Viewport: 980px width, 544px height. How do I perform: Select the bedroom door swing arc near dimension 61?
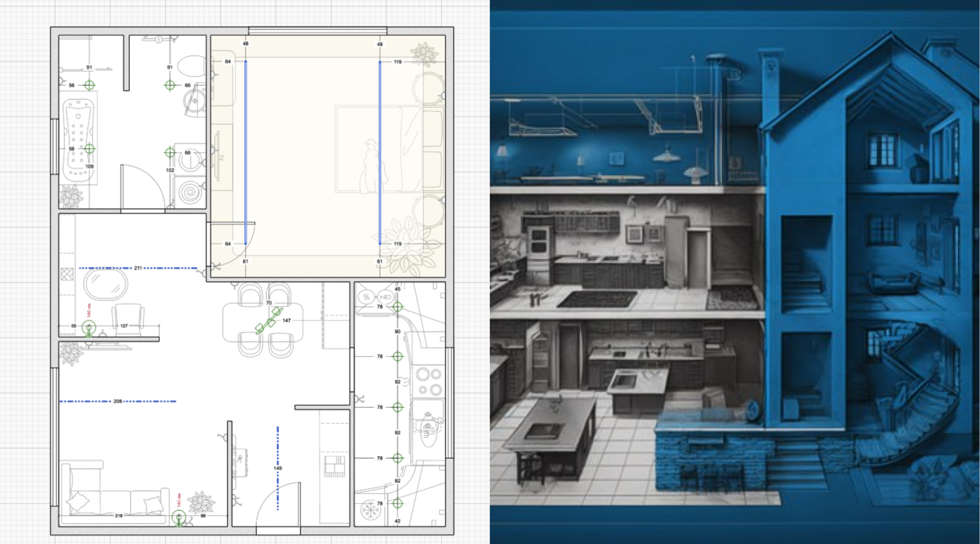click(232, 245)
